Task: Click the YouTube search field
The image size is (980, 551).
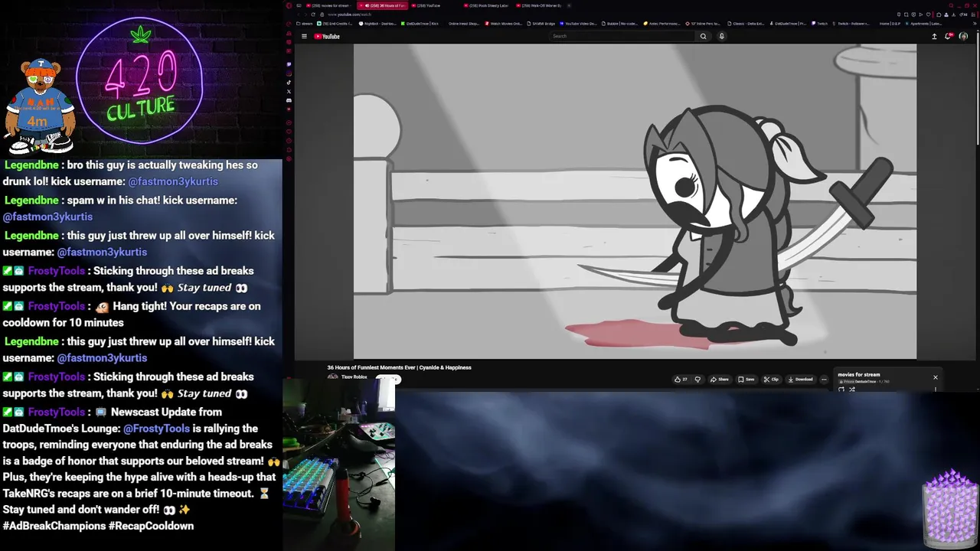Action: click(623, 36)
